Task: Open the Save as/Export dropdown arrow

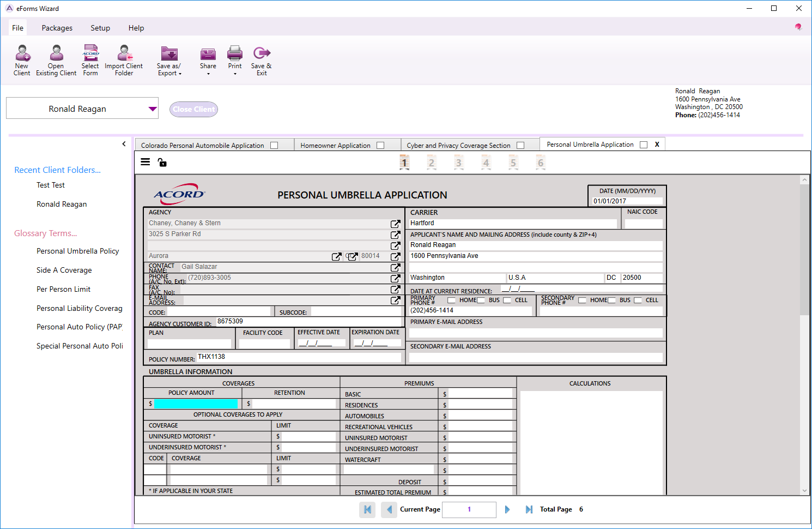Action: [180, 74]
